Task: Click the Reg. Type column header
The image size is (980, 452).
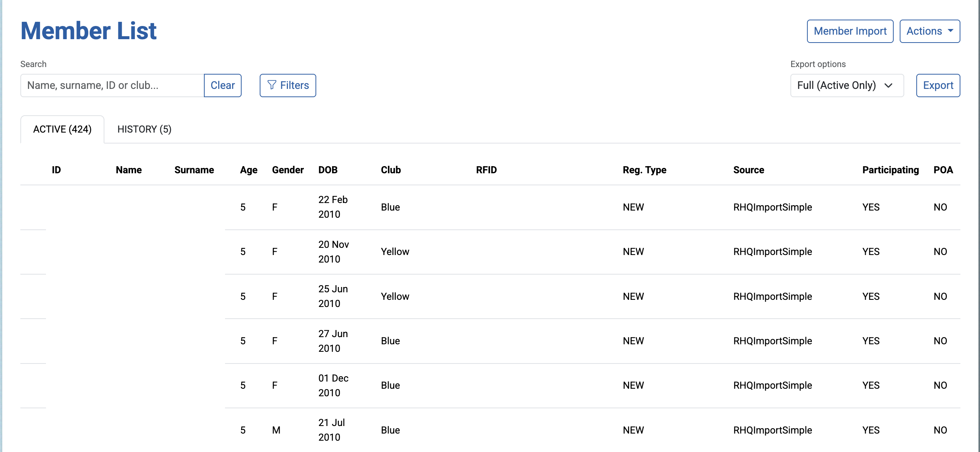Action: (x=644, y=170)
